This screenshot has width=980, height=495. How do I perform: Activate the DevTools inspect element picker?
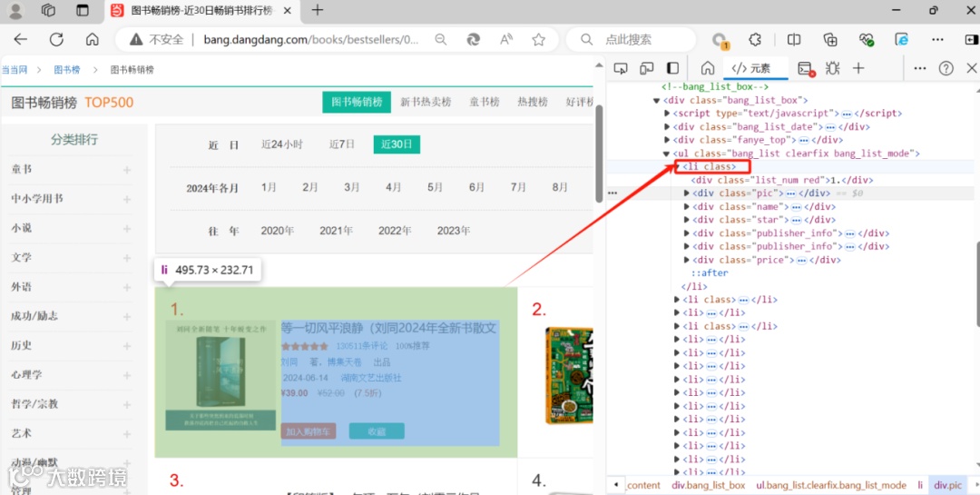click(620, 68)
